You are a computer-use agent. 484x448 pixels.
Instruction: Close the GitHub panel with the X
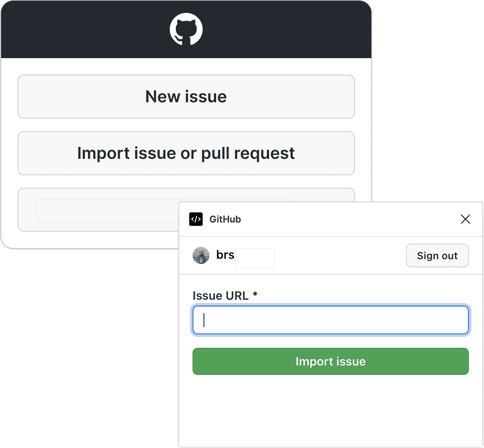[465, 219]
